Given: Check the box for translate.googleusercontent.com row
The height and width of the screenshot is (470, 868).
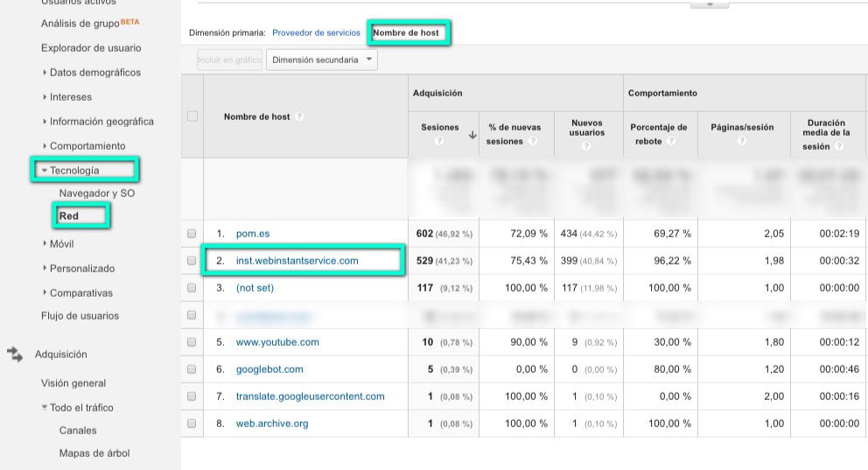Looking at the screenshot, I should [192, 396].
